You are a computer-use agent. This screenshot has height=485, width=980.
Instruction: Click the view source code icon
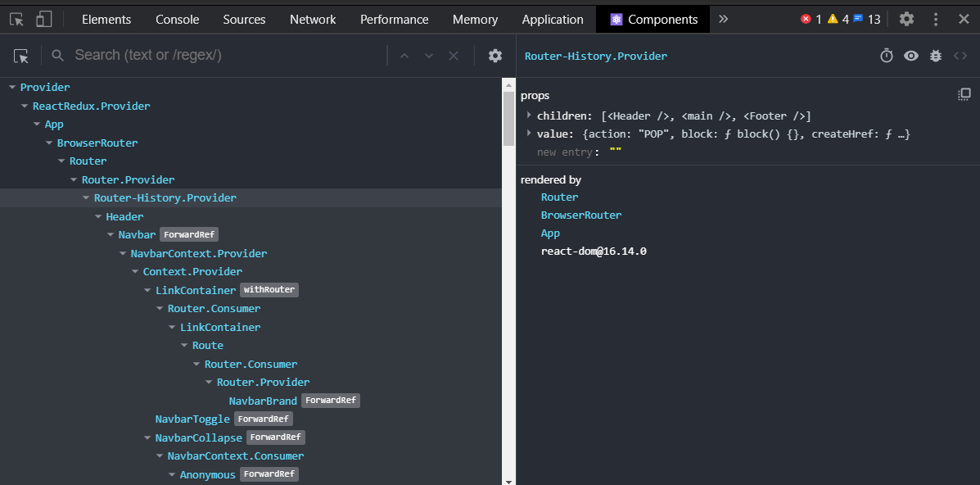(960, 56)
